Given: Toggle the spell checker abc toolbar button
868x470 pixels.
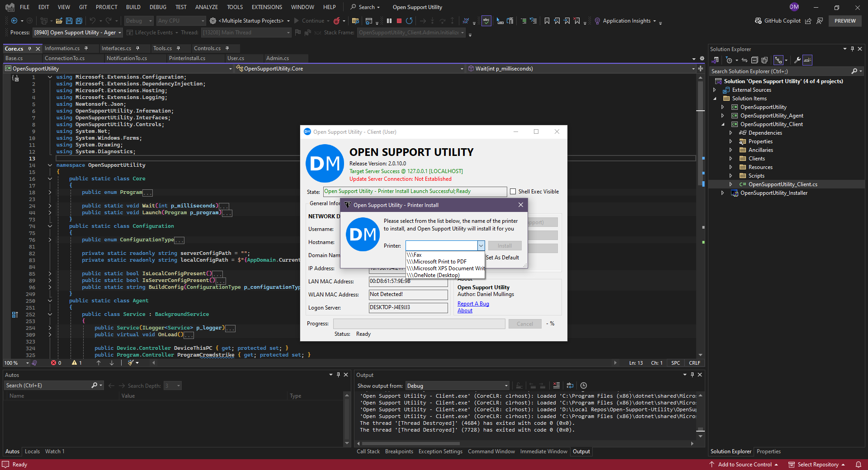Looking at the screenshot, I should pos(486,21).
